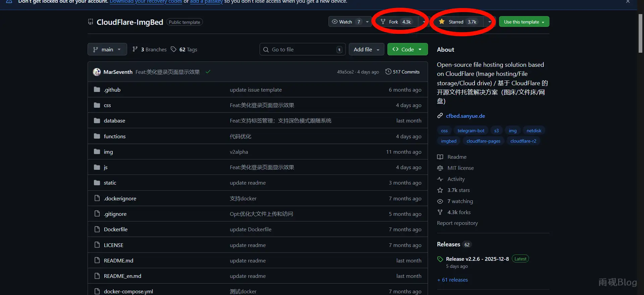Open the Readme book icon in About
This screenshot has height=295, width=644.
pos(440,157)
